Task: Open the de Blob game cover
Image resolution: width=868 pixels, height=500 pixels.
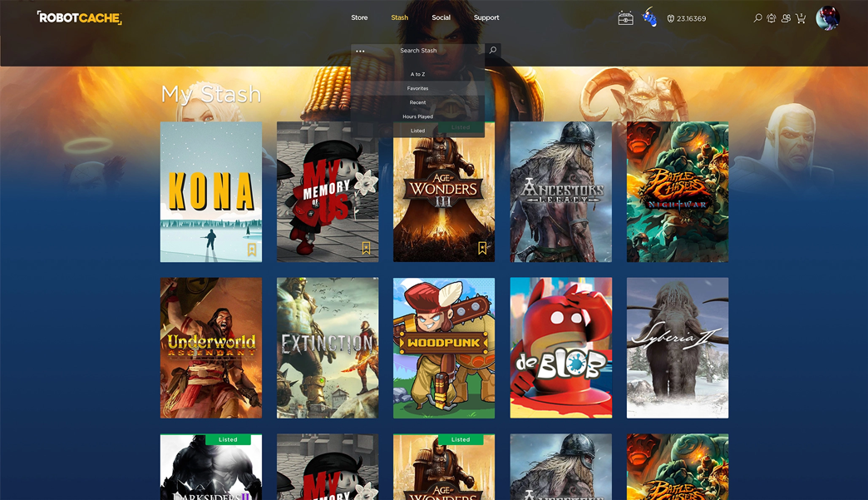Action: point(560,348)
